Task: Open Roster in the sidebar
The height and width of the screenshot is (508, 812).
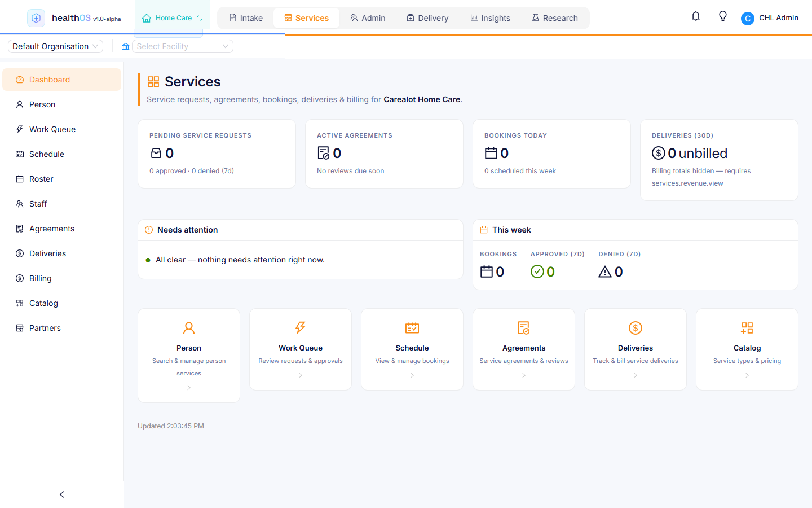Action: 62,179
